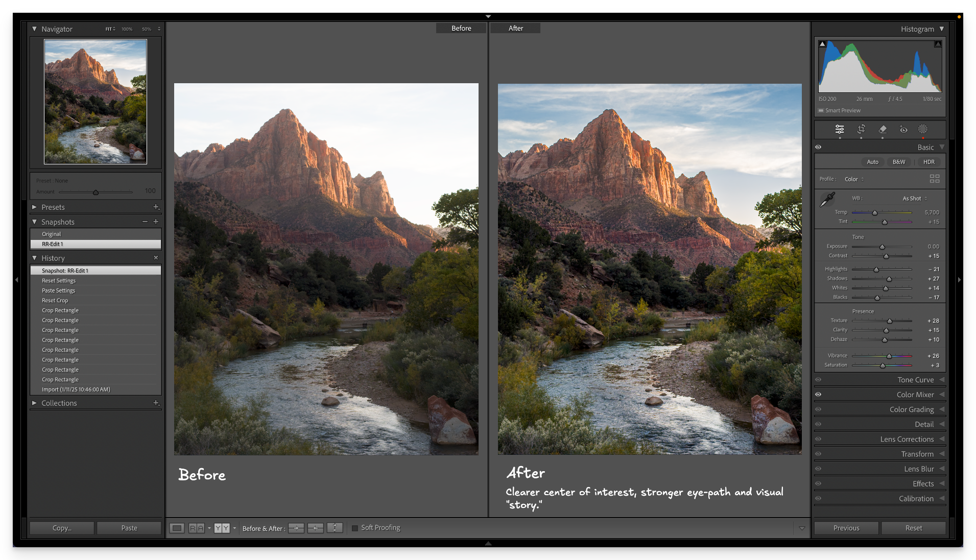
Task: Expand the Lens Corrections panel
Action: [x=942, y=439]
